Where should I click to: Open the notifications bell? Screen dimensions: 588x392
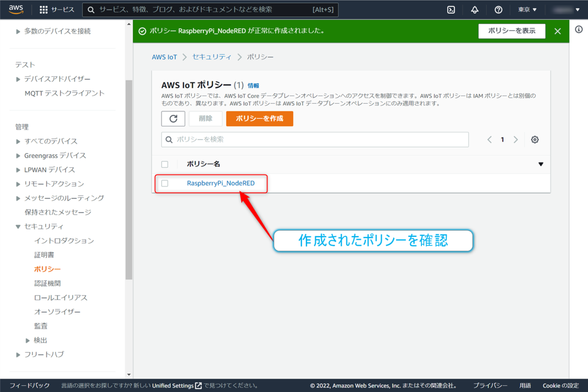coord(475,10)
